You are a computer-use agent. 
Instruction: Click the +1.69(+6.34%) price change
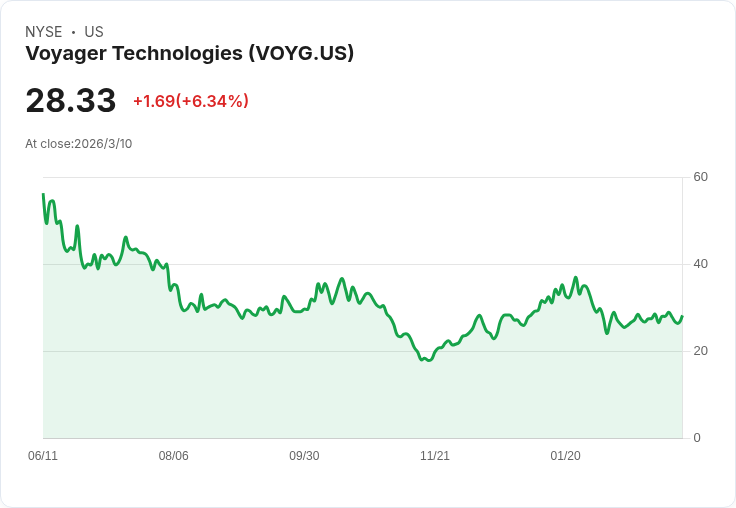click(191, 101)
